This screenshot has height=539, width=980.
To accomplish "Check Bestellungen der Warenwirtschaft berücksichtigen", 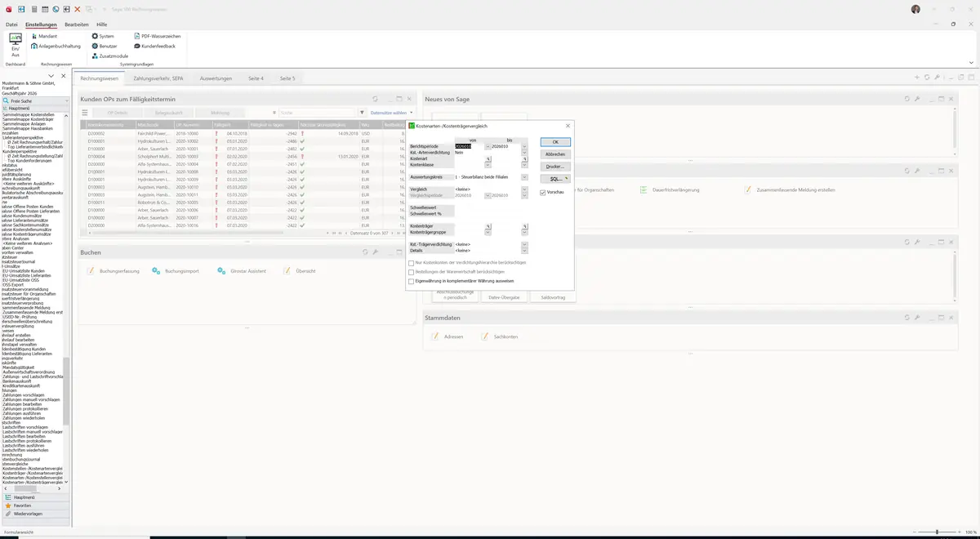I will [412, 271].
